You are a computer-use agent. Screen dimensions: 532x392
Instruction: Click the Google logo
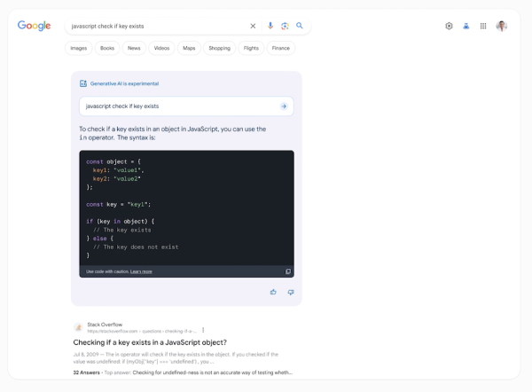34,26
